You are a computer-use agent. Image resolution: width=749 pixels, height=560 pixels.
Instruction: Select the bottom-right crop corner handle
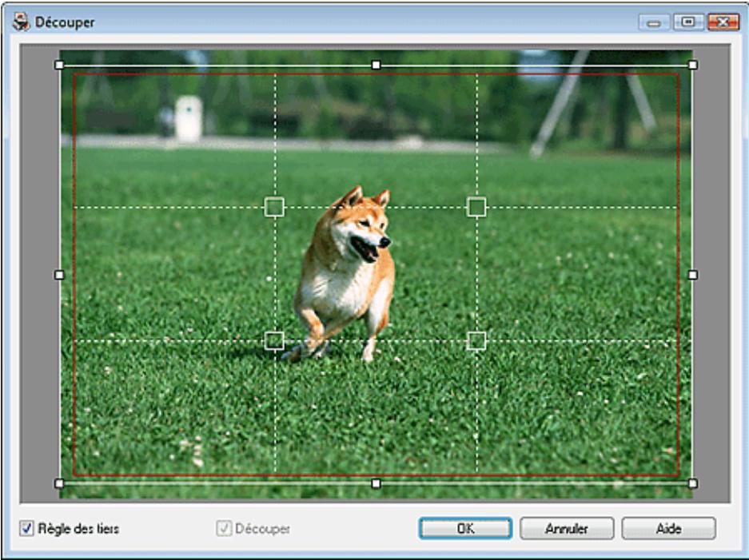click(692, 483)
